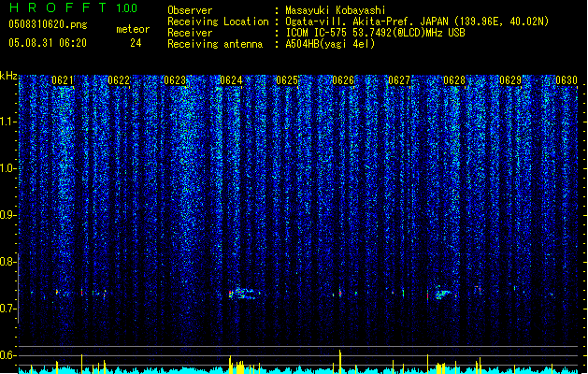
Task: Click the 'Receiver' field label
Action: click(x=190, y=33)
